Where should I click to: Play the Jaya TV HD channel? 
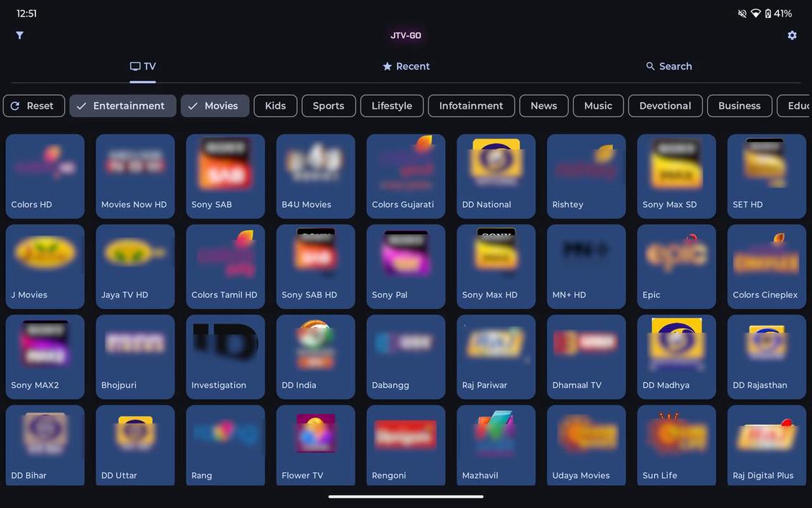coord(135,267)
